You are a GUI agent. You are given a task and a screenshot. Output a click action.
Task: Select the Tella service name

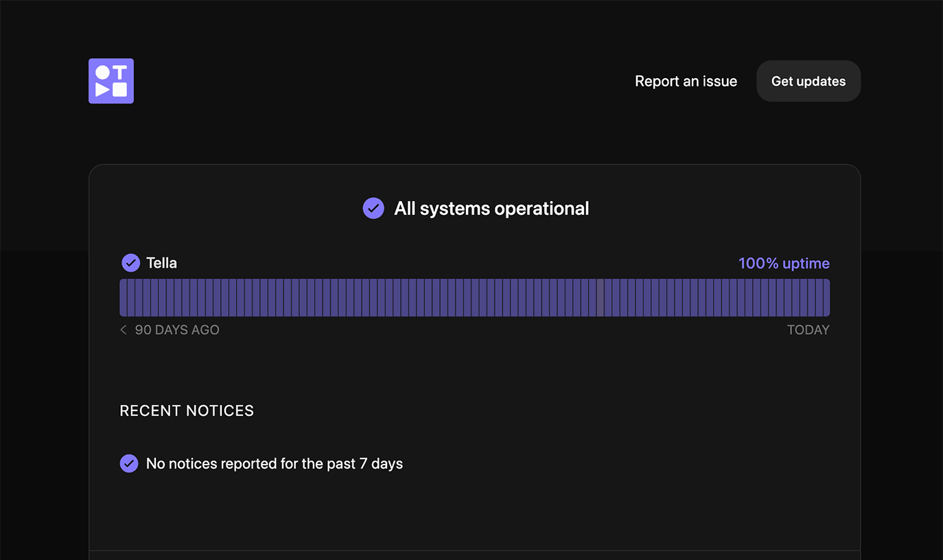pyautogui.click(x=161, y=263)
